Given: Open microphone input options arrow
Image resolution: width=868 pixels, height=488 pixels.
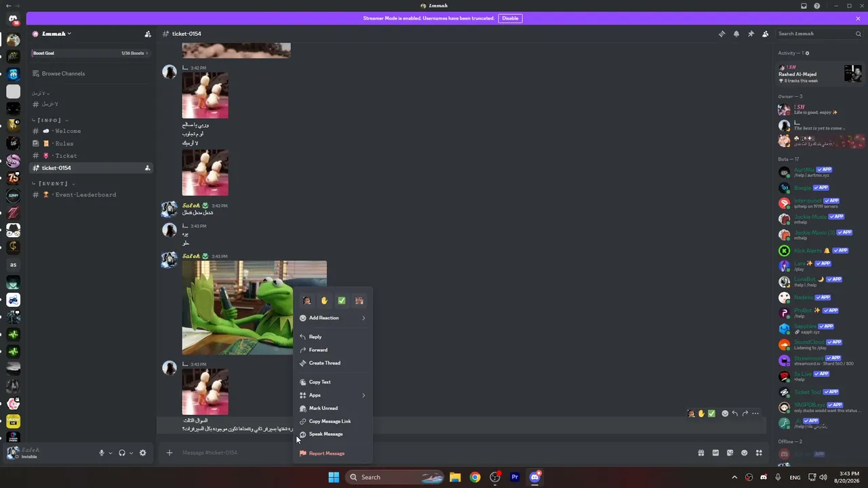Looking at the screenshot, I should click(x=110, y=453).
